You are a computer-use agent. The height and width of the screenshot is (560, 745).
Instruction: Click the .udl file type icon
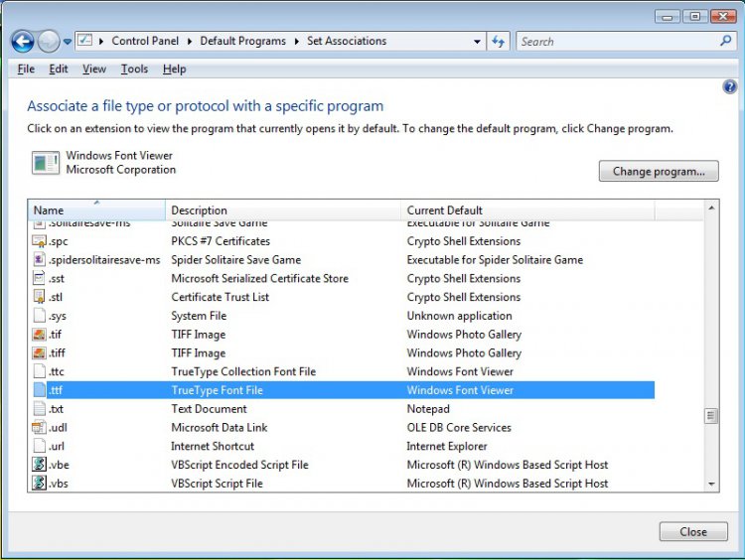pyautogui.click(x=39, y=427)
